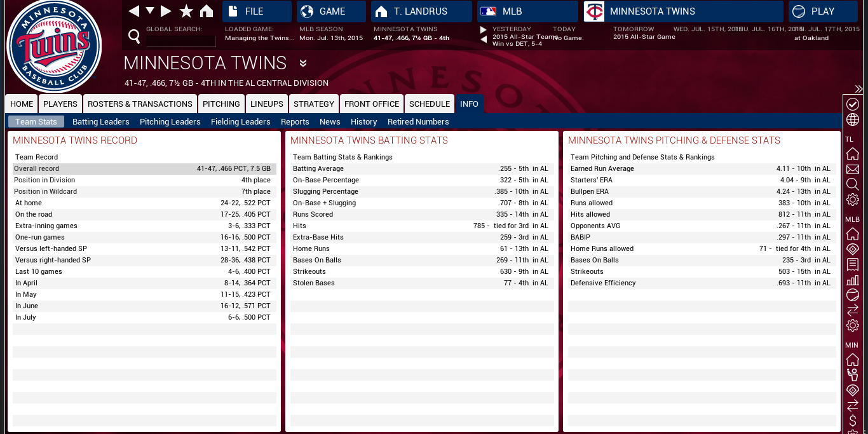Collapse the right sidebar with double arrow
Viewport: 868px width, 434px height.
pyautogui.click(x=858, y=89)
